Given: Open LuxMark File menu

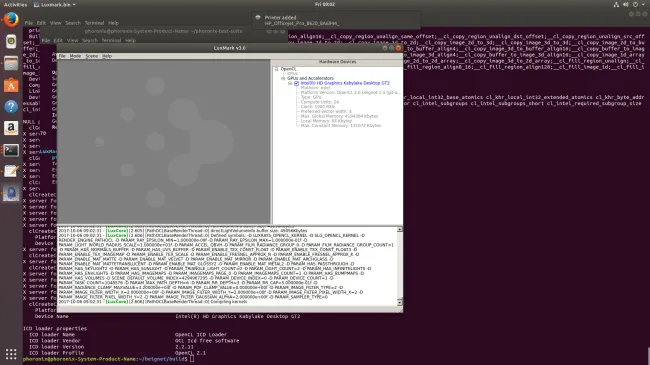Looking at the screenshot, I should (62, 56).
